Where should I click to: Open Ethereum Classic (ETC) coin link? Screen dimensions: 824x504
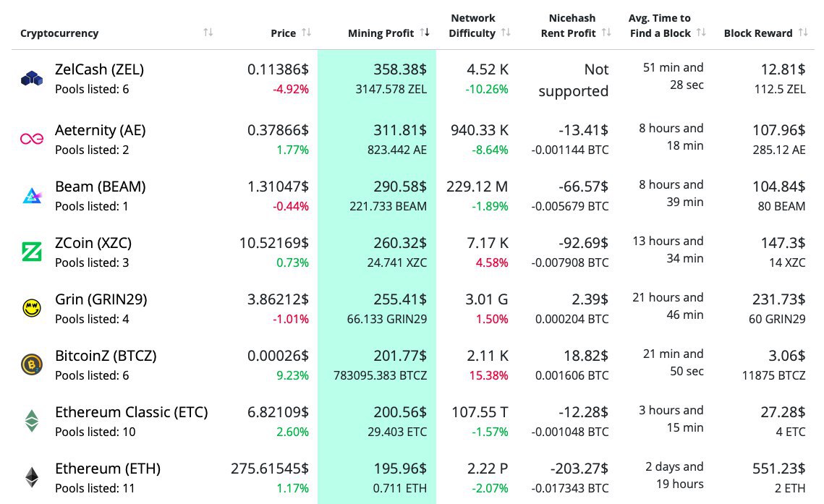click(x=132, y=412)
